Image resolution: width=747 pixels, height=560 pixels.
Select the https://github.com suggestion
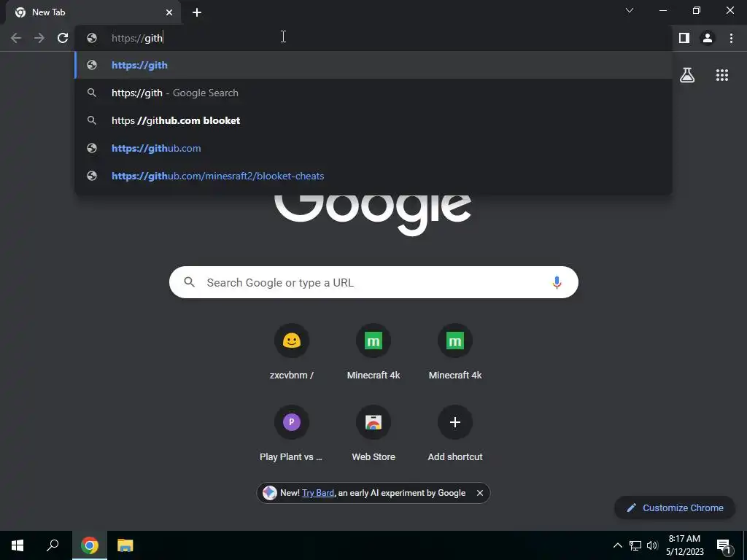click(373, 148)
